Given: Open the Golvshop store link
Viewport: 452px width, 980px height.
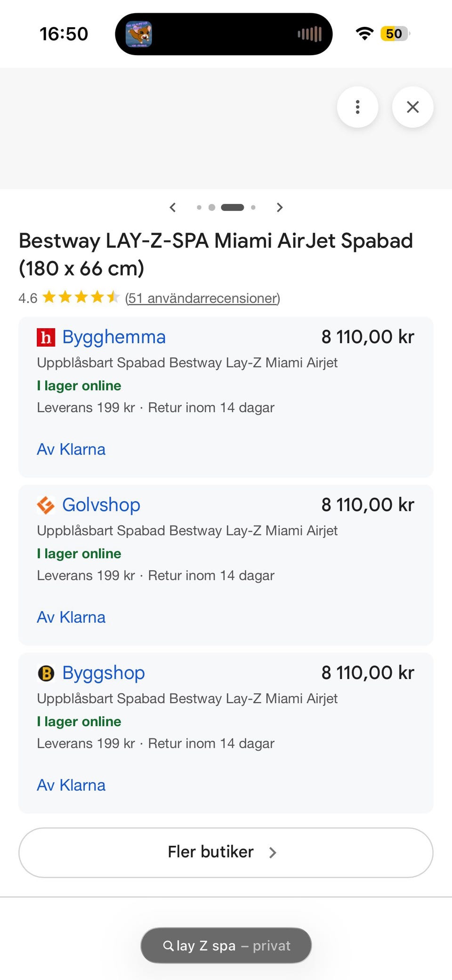Looking at the screenshot, I should [101, 505].
